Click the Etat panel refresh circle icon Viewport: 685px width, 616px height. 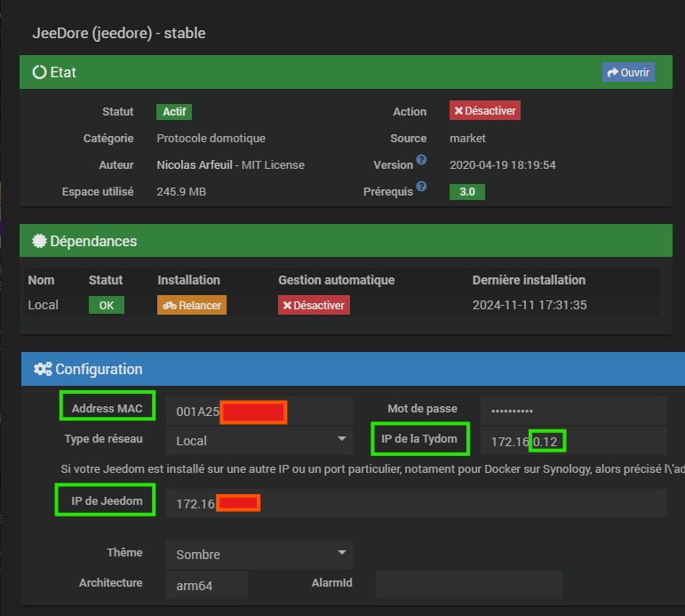[39, 73]
